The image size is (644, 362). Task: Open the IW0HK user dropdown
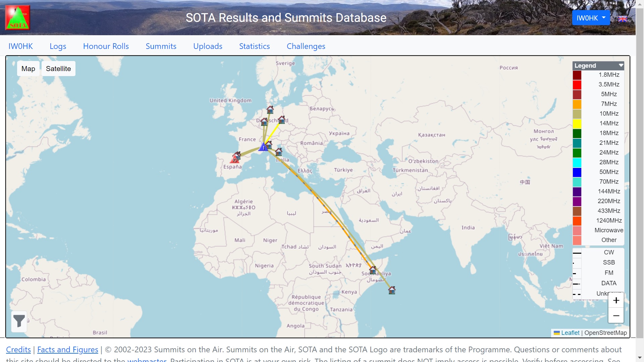click(591, 18)
